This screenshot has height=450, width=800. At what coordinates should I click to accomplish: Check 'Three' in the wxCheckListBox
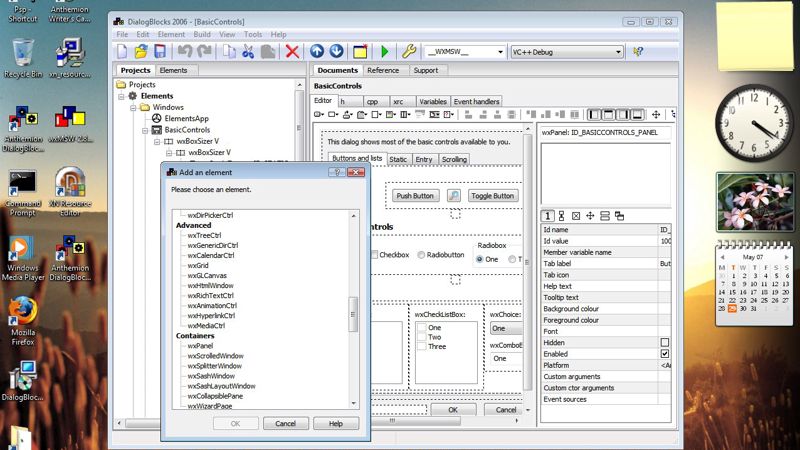tap(422, 346)
